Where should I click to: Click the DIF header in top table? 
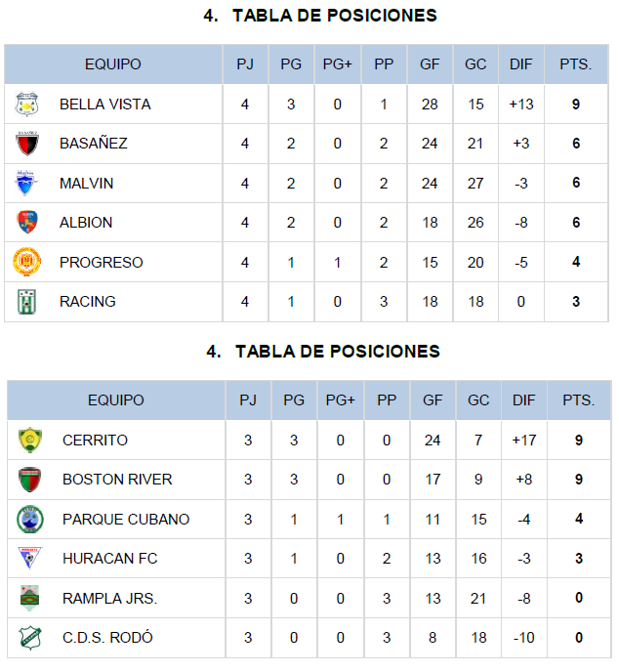pos(521,64)
